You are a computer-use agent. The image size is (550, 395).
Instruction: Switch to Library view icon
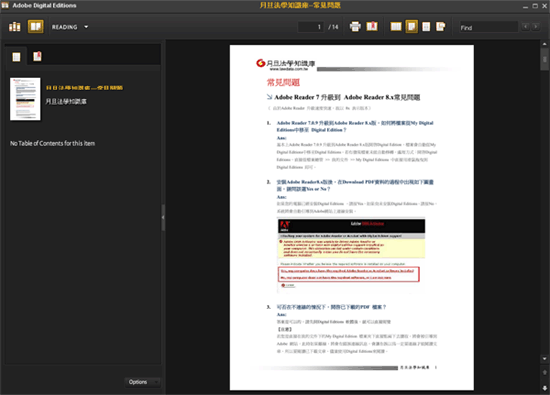pos(15,27)
